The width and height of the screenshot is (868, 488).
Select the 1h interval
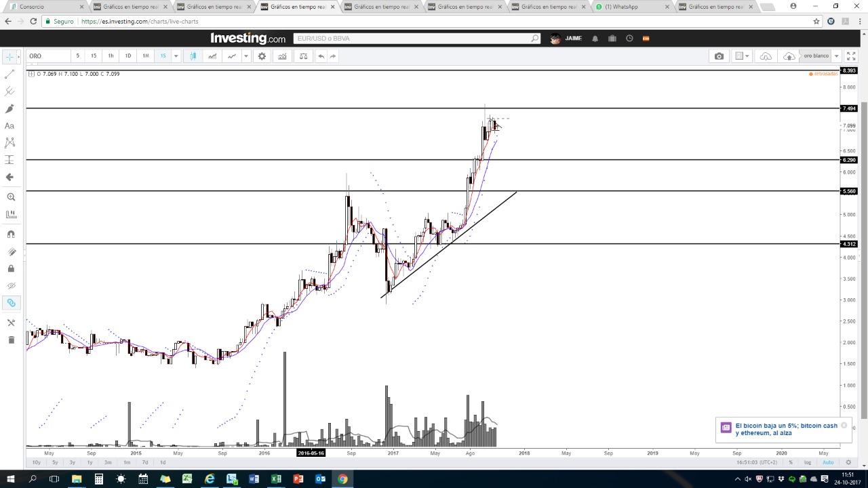point(111,56)
